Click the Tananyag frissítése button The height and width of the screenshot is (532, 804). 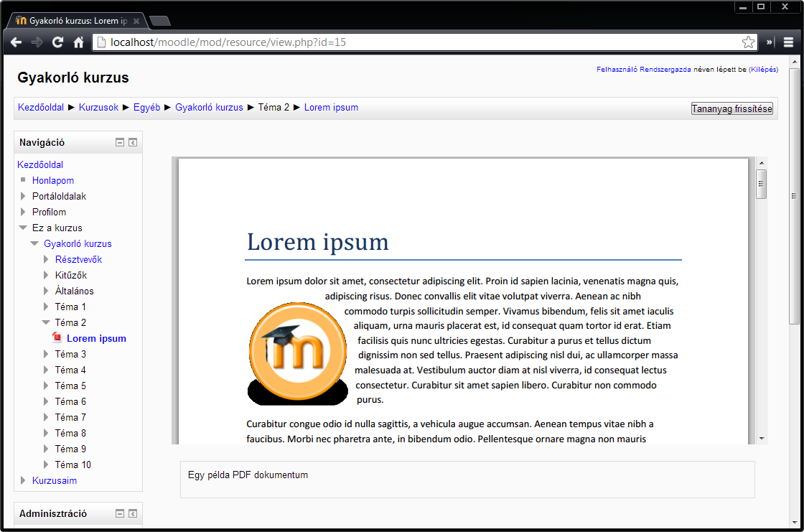click(x=731, y=108)
